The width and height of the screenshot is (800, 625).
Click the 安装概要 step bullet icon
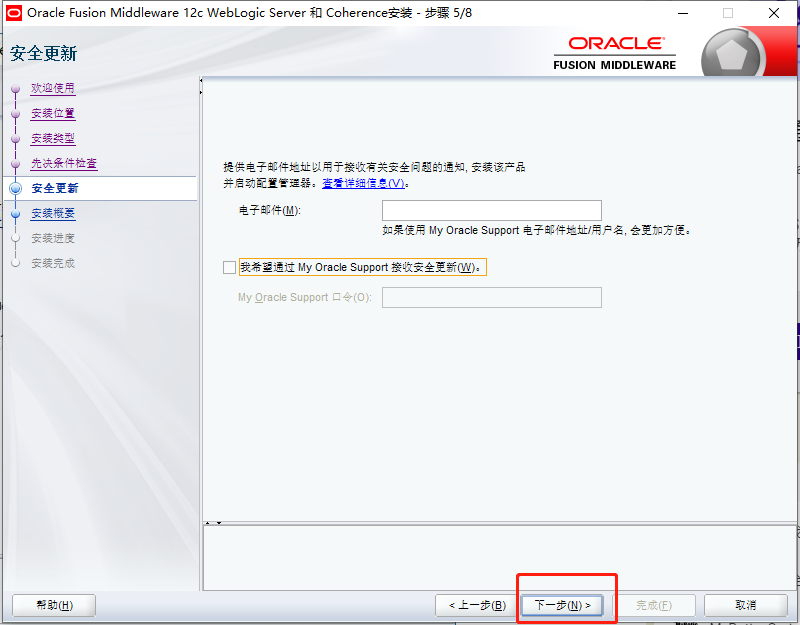point(16,213)
